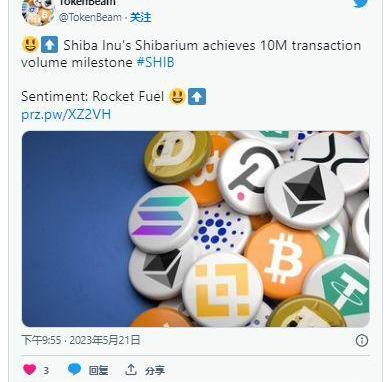Click the blue reply speech bubble icon
Viewport: 392px width, 382px height.
(74, 369)
